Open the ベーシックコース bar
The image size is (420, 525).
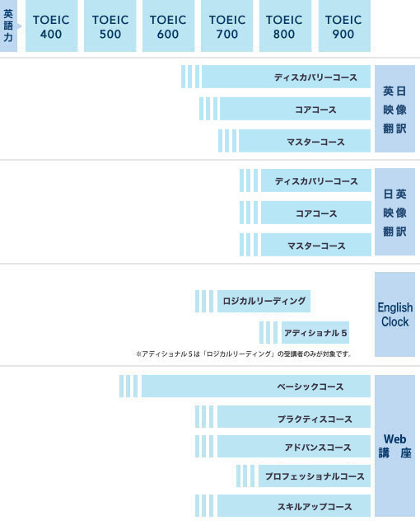click(256, 386)
